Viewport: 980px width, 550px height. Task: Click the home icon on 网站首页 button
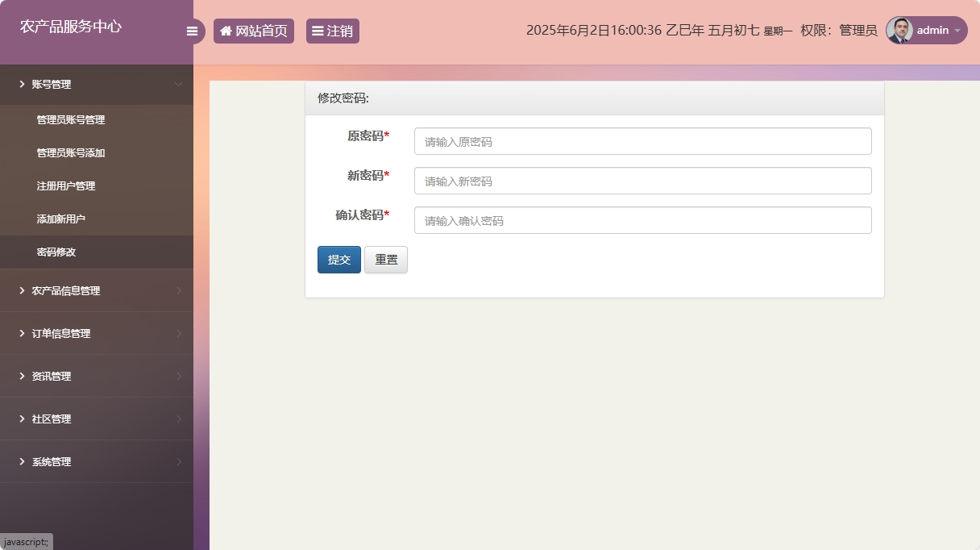pos(225,31)
